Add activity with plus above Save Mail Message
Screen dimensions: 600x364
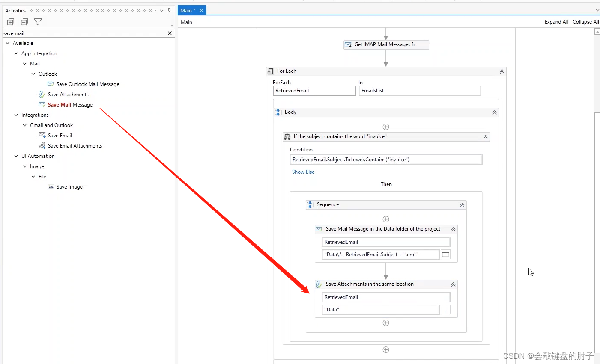[x=386, y=219]
